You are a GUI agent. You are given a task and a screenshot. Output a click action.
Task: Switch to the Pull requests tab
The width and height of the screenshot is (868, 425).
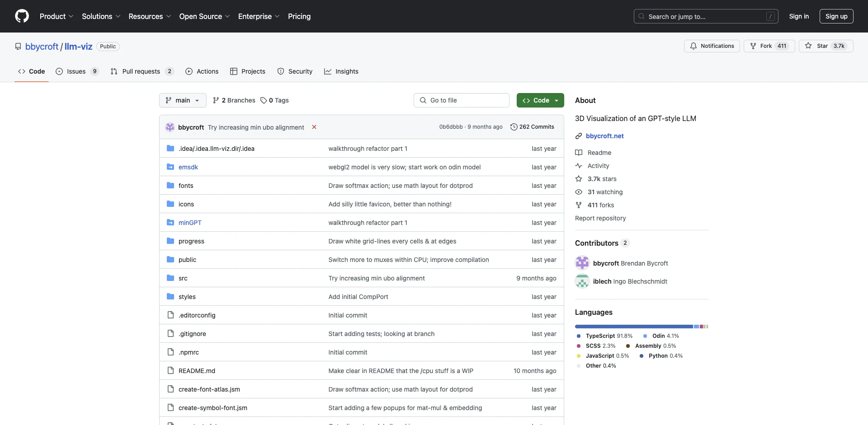click(142, 71)
